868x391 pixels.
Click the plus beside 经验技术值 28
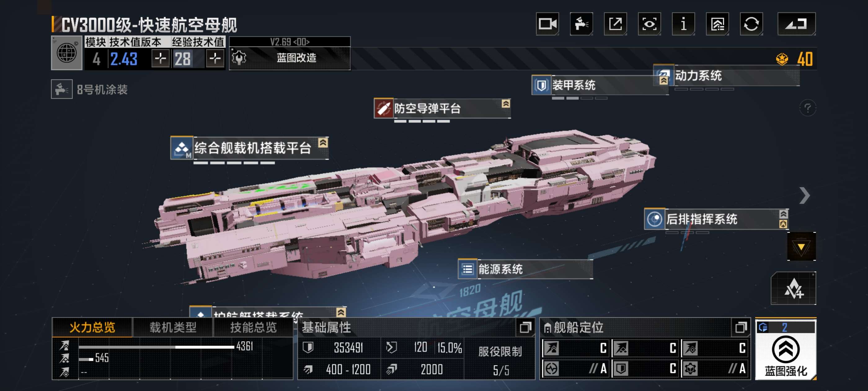pos(215,59)
